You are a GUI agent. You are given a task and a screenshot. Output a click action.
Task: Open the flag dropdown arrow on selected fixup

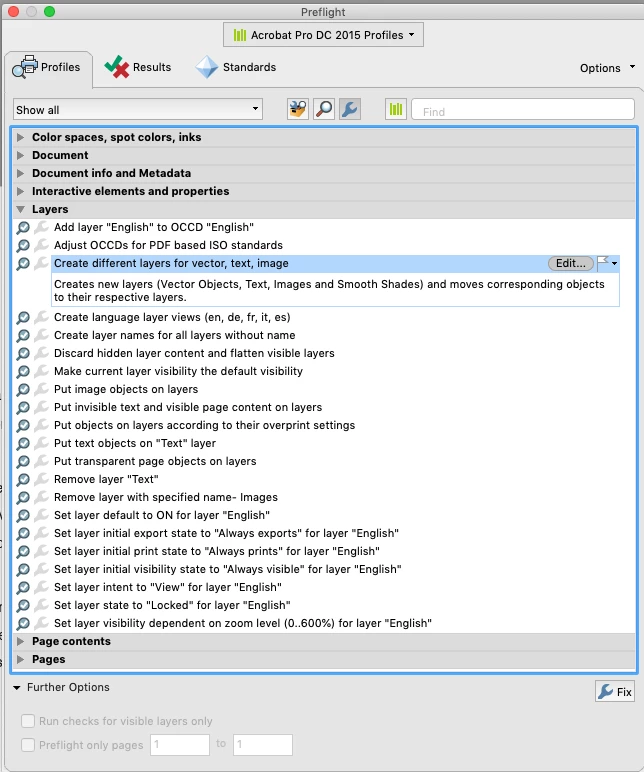[x=614, y=263]
